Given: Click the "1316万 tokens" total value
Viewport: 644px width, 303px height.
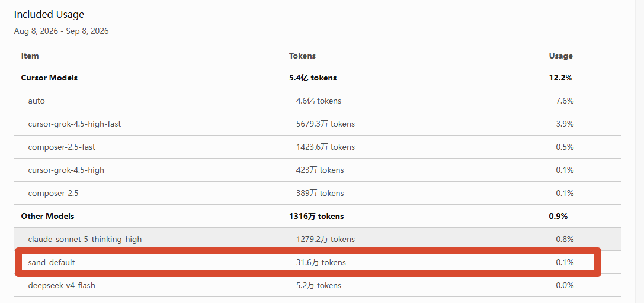Looking at the screenshot, I should pos(316,216).
